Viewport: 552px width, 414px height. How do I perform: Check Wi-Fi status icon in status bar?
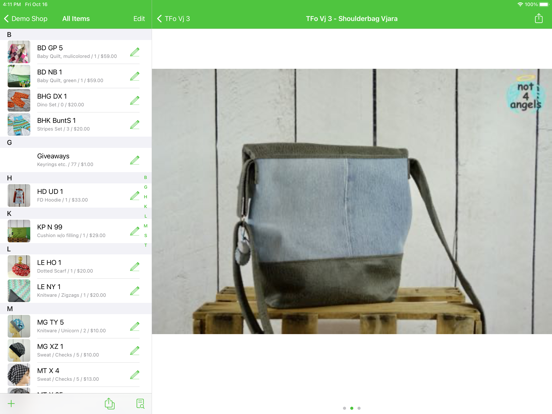click(x=520, y=4)
